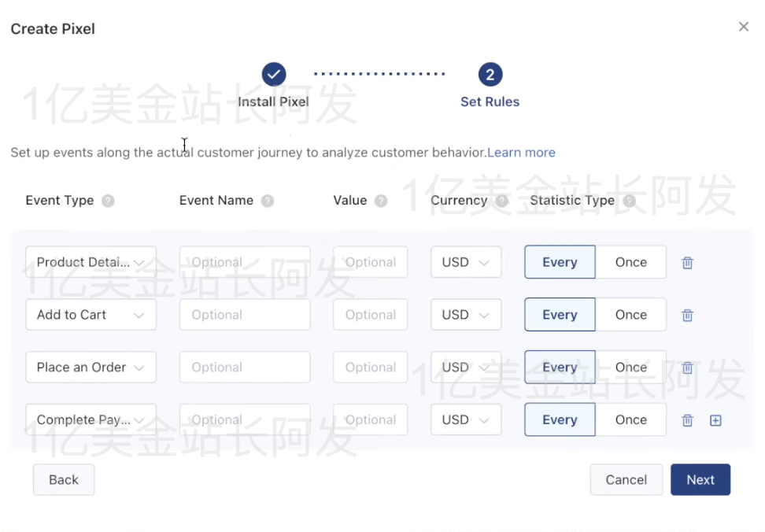Viewport: 765px width, 532px height.
Task: Delete the Place an Order row
Action: (x=687, y=368)
